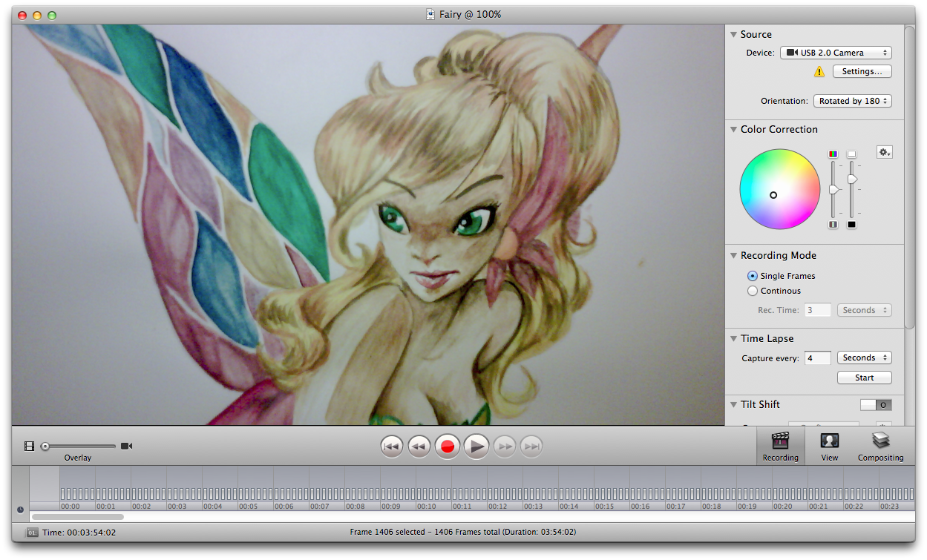Click the Capture every input field
The width and height of the screenshot is (927, 560).
point(818,358)
